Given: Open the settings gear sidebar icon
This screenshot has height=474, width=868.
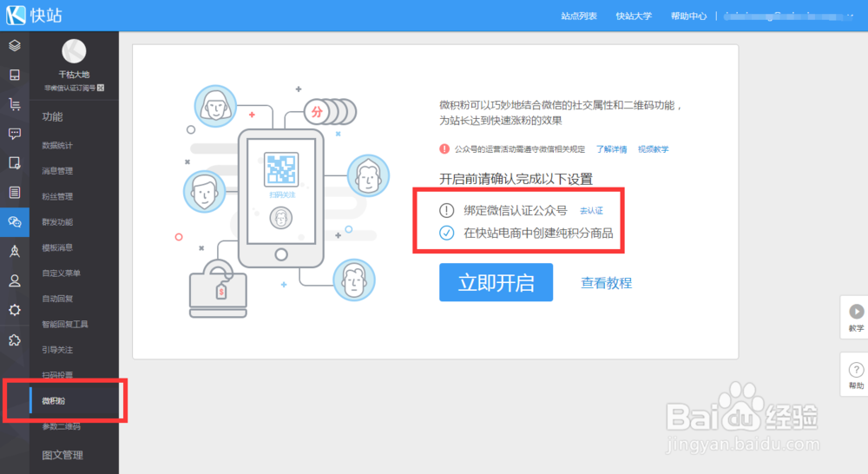Looking at the screenshot, I should [15, 310].
